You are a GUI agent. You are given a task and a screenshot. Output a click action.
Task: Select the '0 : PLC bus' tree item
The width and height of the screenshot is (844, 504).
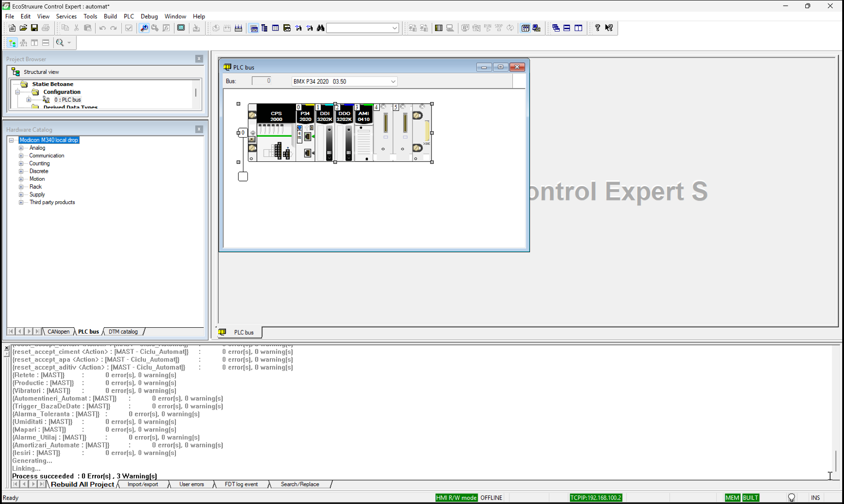point(67,100)
